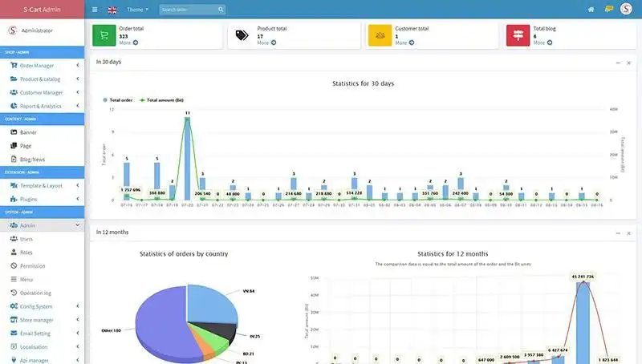Click the Config System gears icon
The height and width of the screenshot is (364, 642).
[14, 306]
